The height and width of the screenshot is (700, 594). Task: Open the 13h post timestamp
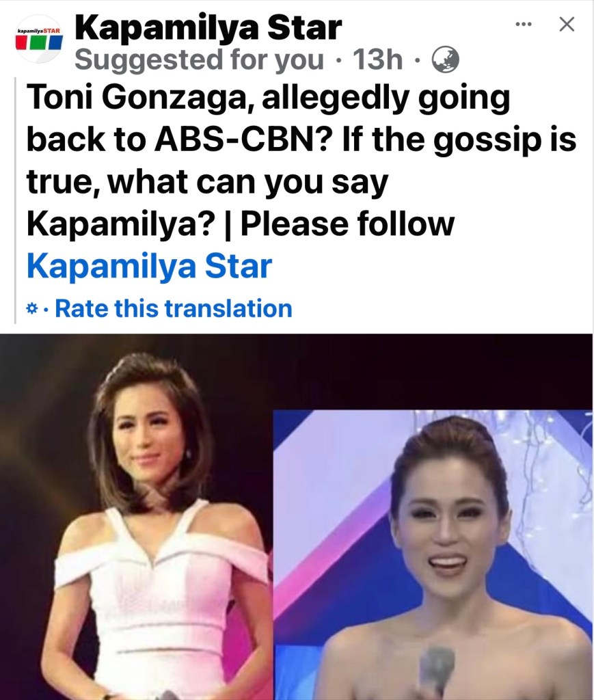click(377, 60)
